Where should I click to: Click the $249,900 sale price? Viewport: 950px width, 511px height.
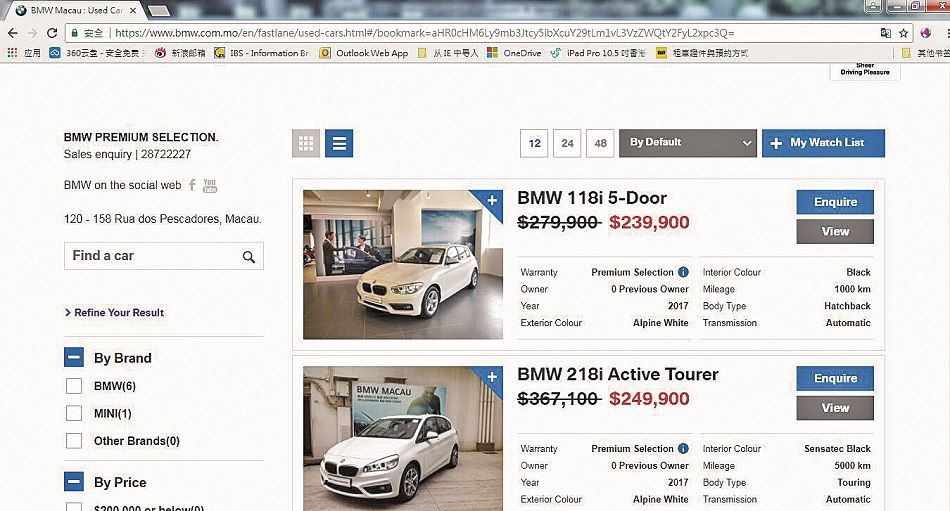click(x=649, y=399)
